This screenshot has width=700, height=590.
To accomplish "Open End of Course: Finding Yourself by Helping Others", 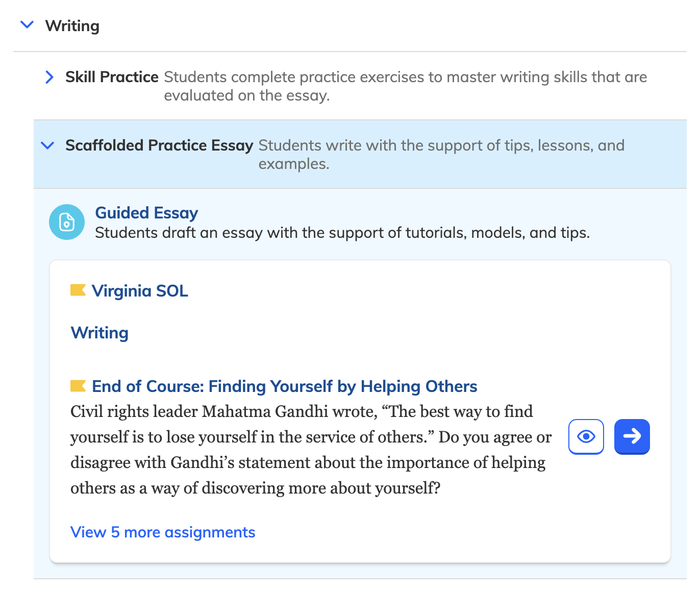I will pos(284,386).
